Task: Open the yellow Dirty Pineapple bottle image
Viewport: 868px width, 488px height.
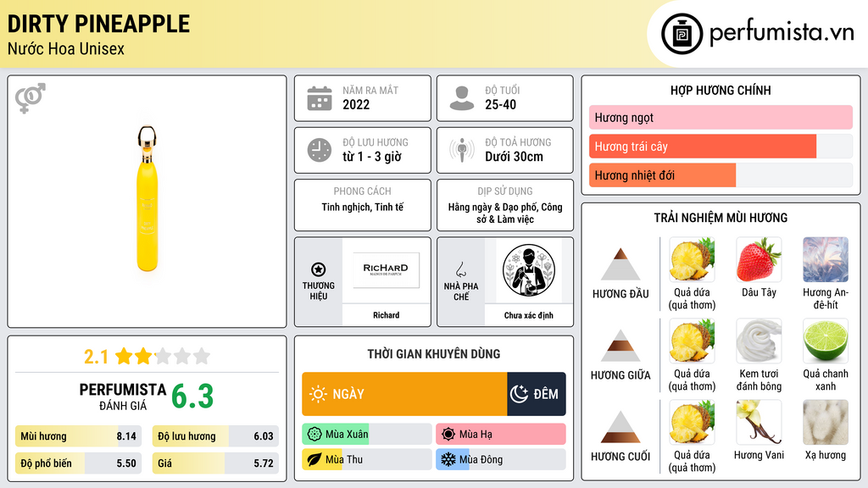Action: [x=147, y=199]
